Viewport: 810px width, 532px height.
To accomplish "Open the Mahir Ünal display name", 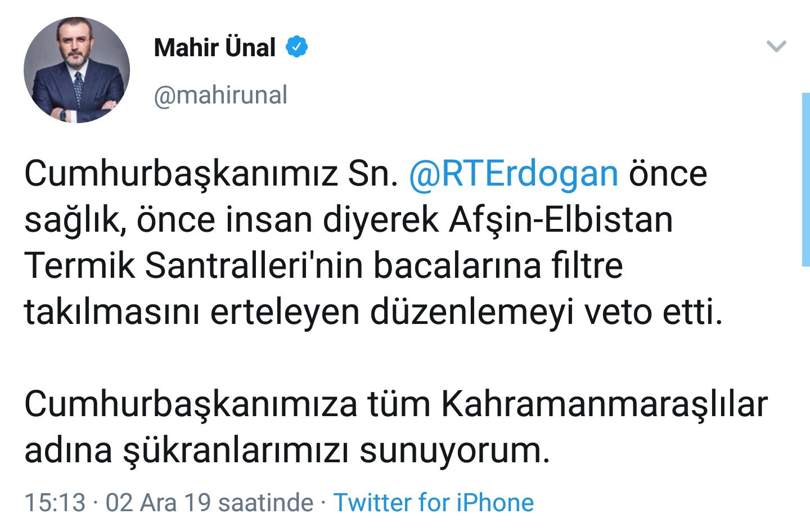I will 214,48.
